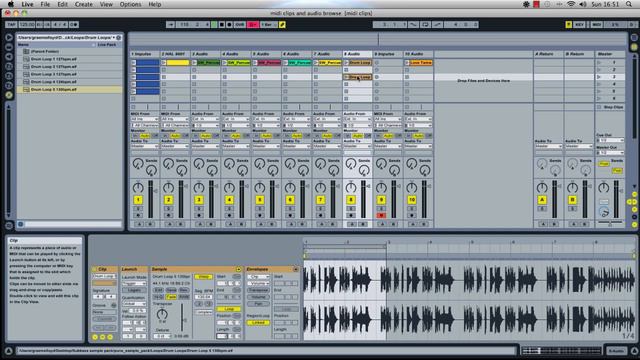Click the transport play button
This screenshot has width=640, height=360.
click(214, 24)
